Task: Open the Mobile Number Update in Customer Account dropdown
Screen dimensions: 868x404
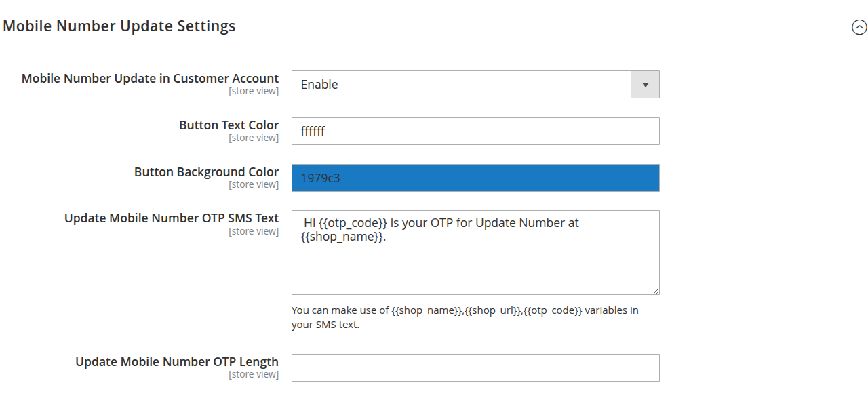Action: point(475,85)
